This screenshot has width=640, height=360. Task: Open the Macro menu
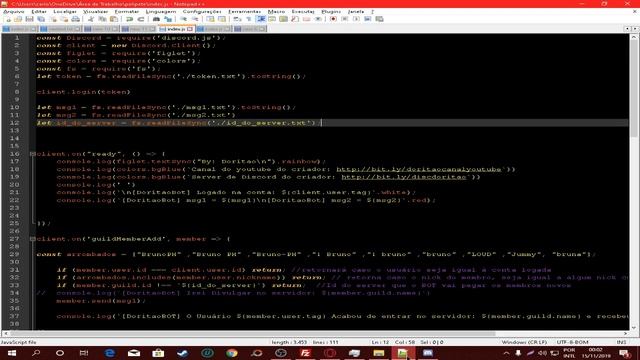276,11
